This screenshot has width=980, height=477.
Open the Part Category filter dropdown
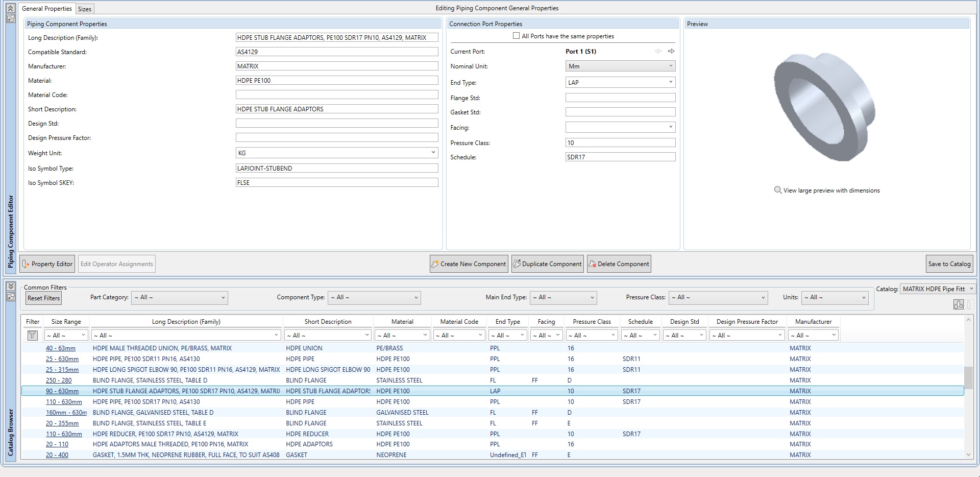179,298
